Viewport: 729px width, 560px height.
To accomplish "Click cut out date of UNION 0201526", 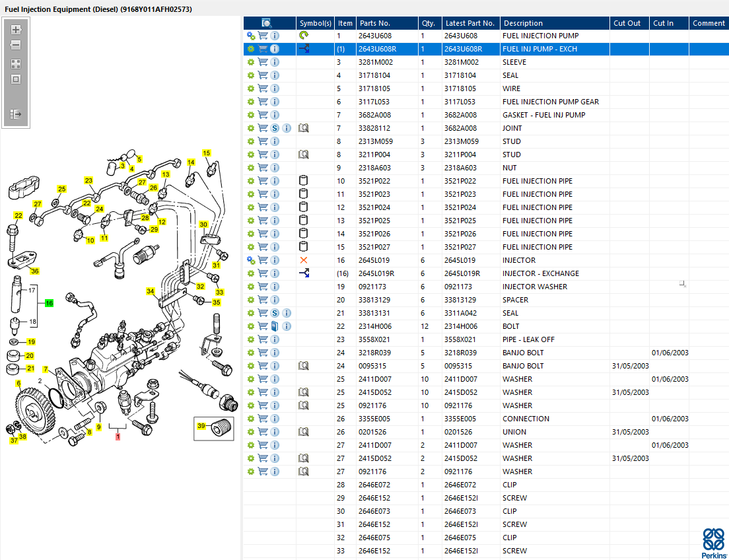I will (630, 432).
